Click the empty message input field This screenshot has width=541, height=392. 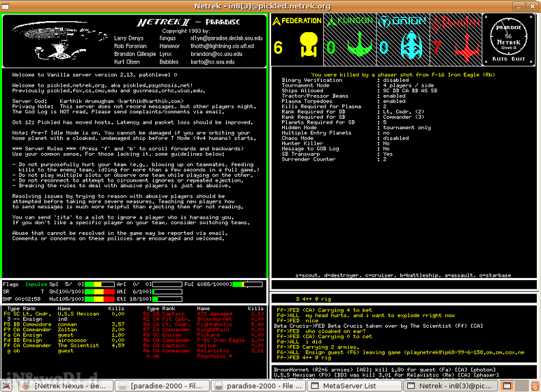click(404, 285)
